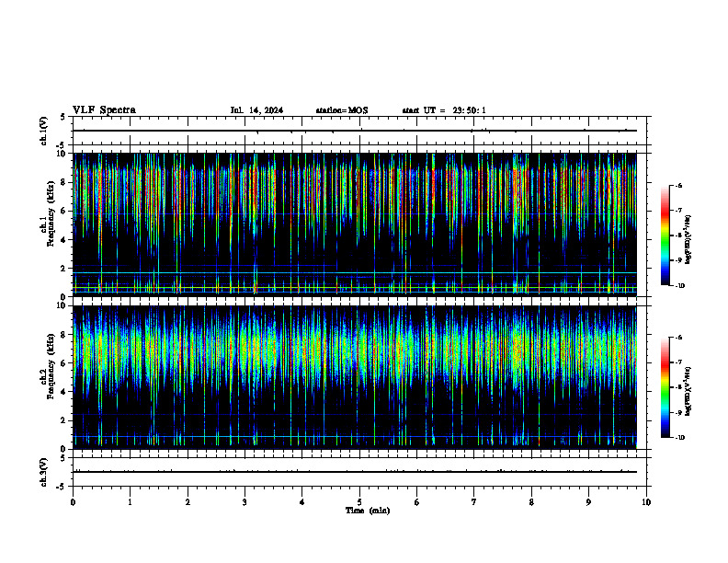This screenshot has width=728, height=563.
Task: Click the time axis tick label "10"
Action: pos(646,502)
